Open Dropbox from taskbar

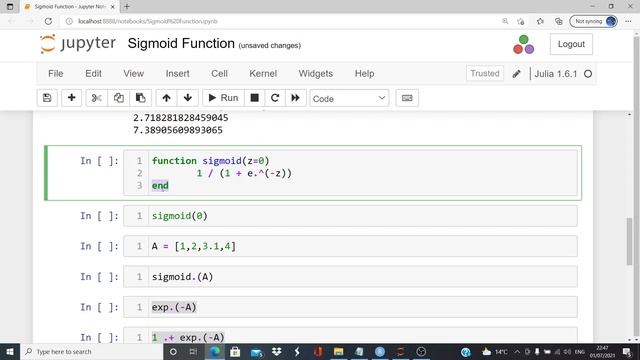277,351
